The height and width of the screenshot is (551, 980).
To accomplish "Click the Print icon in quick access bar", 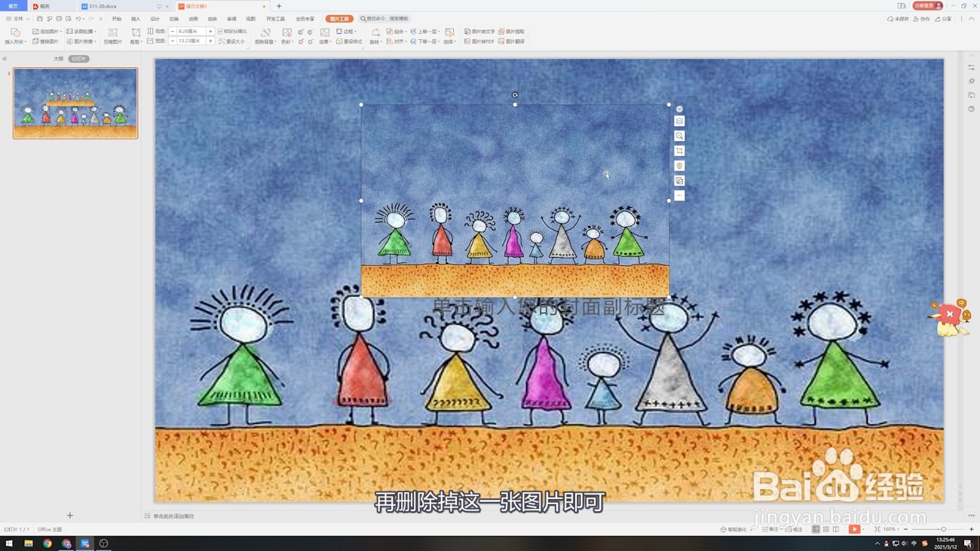I will (x=59, y=19).
